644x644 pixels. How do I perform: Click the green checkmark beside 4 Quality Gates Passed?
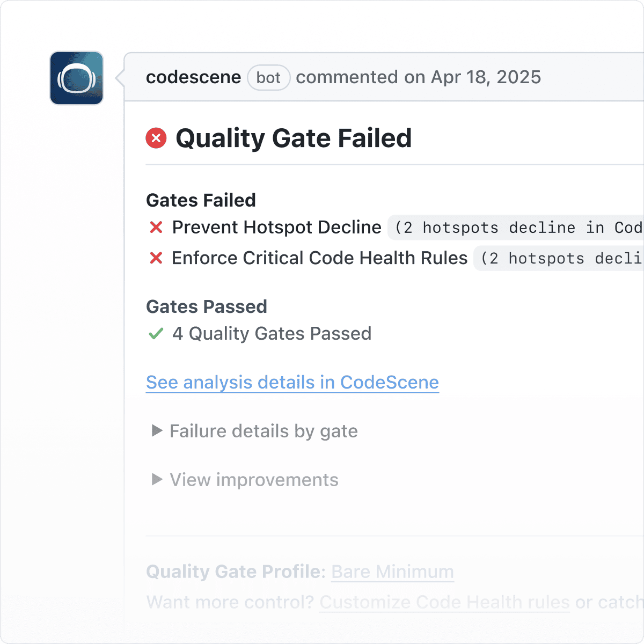pos(156,334)
